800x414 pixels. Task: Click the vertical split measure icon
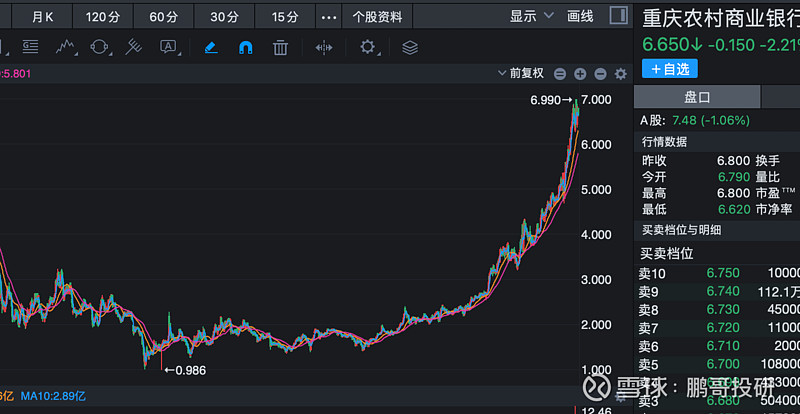324,48
